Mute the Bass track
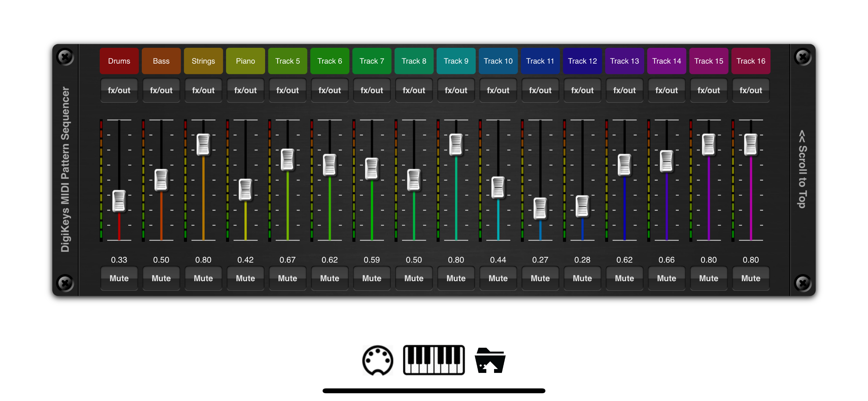Screen dimensions: 868x401 click(x=161, y=278)
